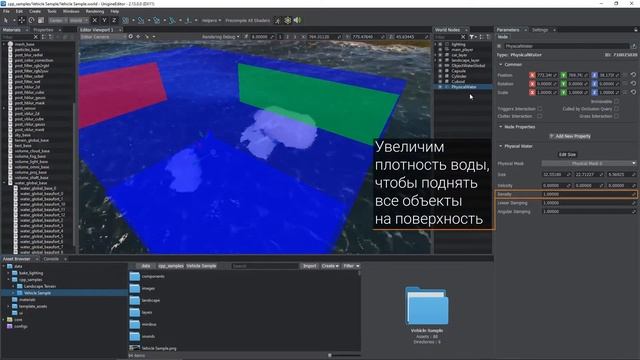Activate the move/translate manipulator tool
The width and height of the screenshot is (640, 360).
22,20
